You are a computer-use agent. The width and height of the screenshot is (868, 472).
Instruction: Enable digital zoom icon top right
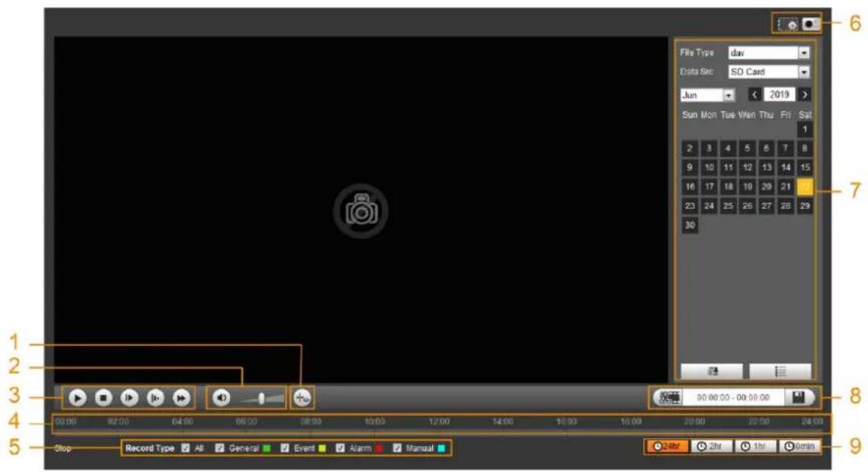tap(788, 24)
